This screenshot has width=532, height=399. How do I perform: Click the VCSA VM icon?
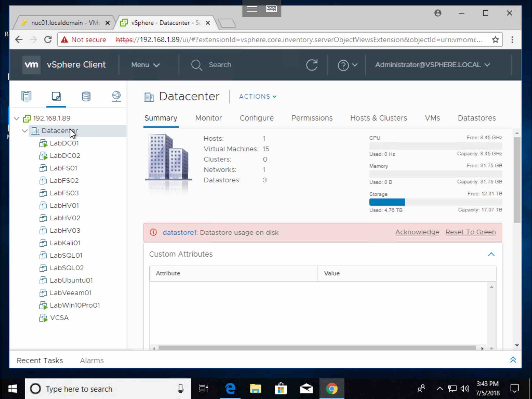tap(43, 318)
